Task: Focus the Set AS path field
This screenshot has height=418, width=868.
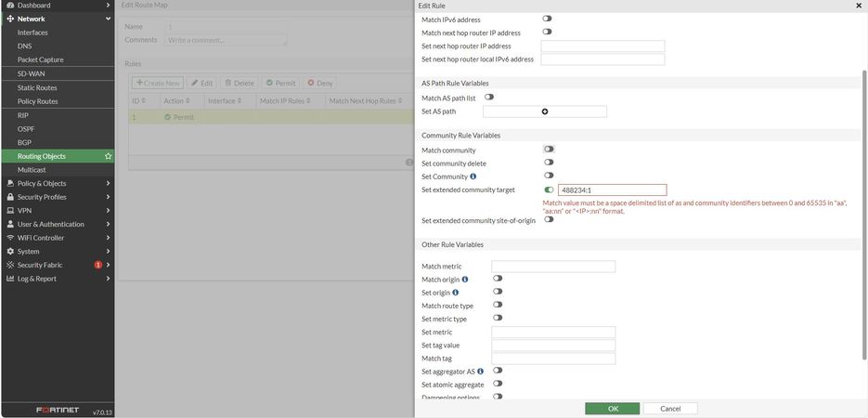Action: (545, 111)
